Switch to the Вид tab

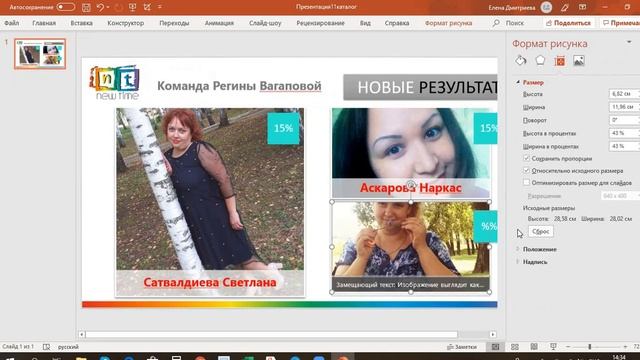pos(365,23)
